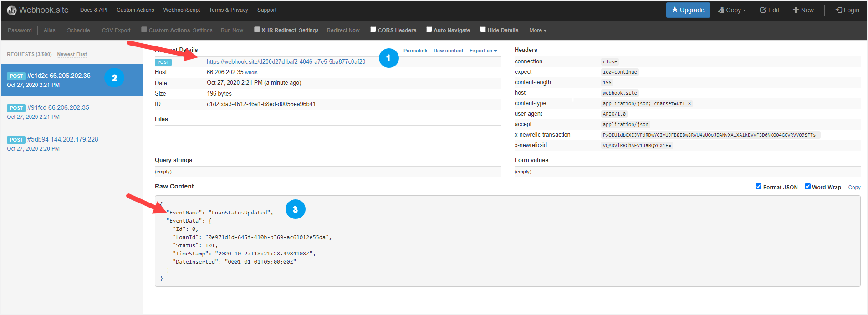Click the request ID c1d2cda3 value
The image size is (868, 315).
(x=261, y=104)
